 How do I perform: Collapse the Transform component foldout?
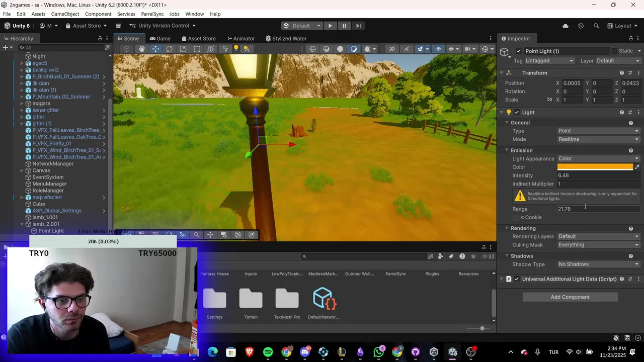tap(501, 73)
